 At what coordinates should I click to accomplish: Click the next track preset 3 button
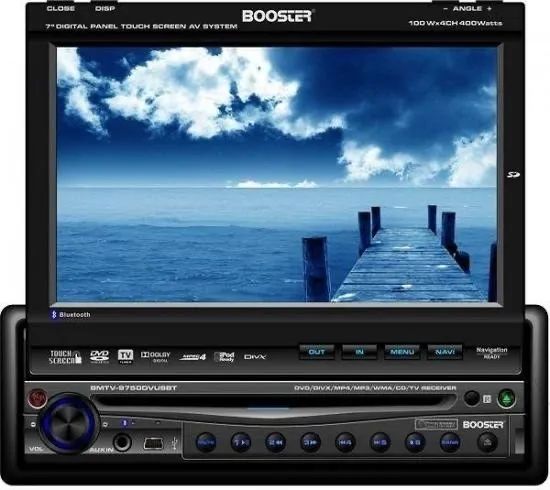310,442
